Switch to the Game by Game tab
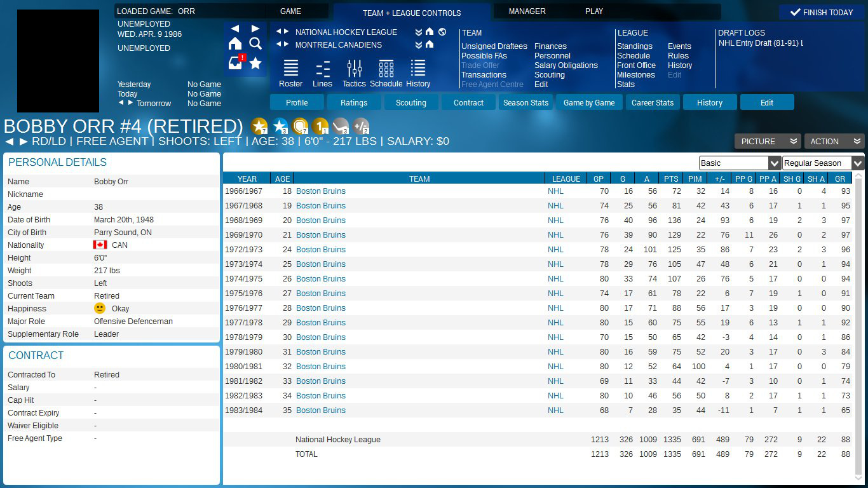868x488 pixels. click(589, 102)
